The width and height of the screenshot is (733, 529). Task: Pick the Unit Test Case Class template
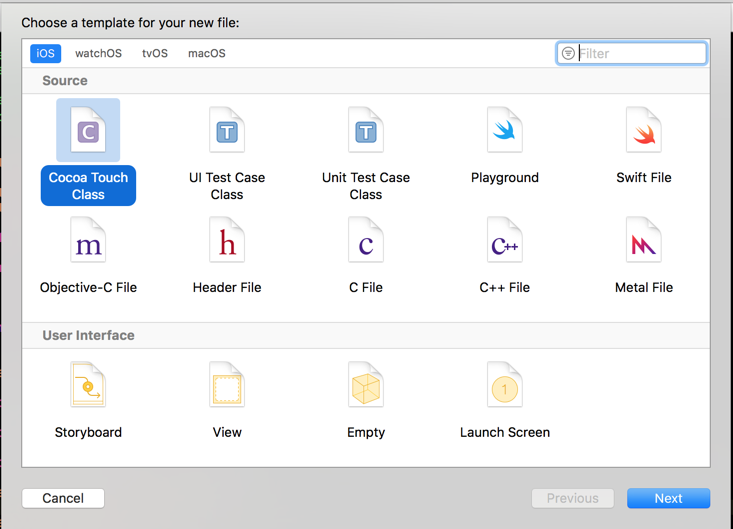(x=366, y=131)
